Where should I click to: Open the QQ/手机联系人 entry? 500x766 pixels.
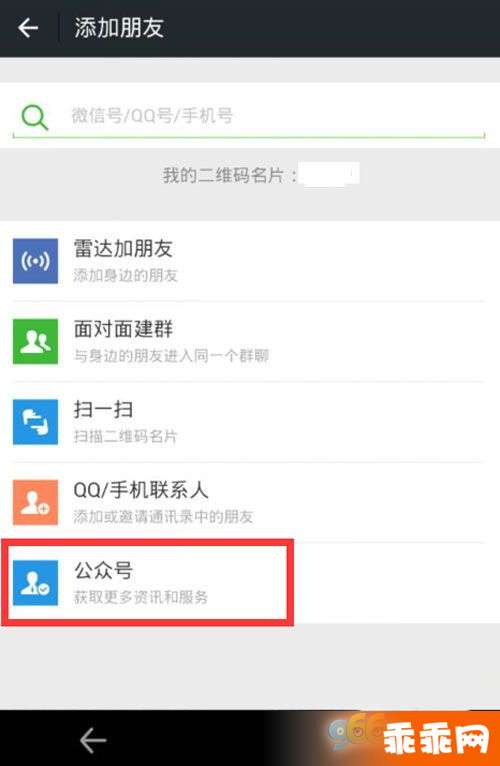pos(249,502)
